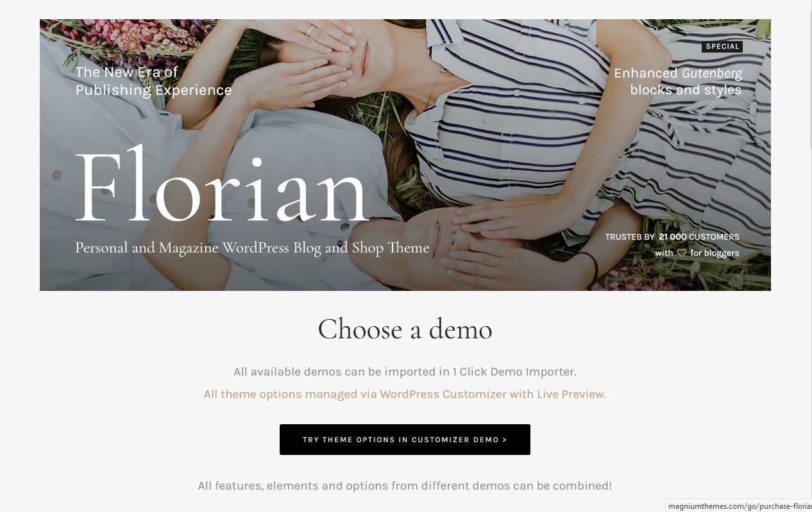Click 'The New Era of Publishing Experience' text
812x512 pixels.
pos(153,81)
